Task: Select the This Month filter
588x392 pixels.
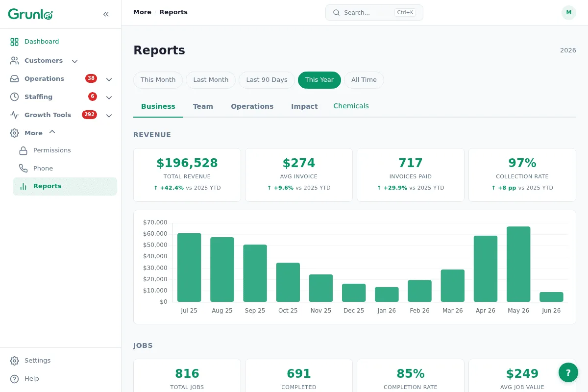Action: pyautogui.click(x=158, y=80)
